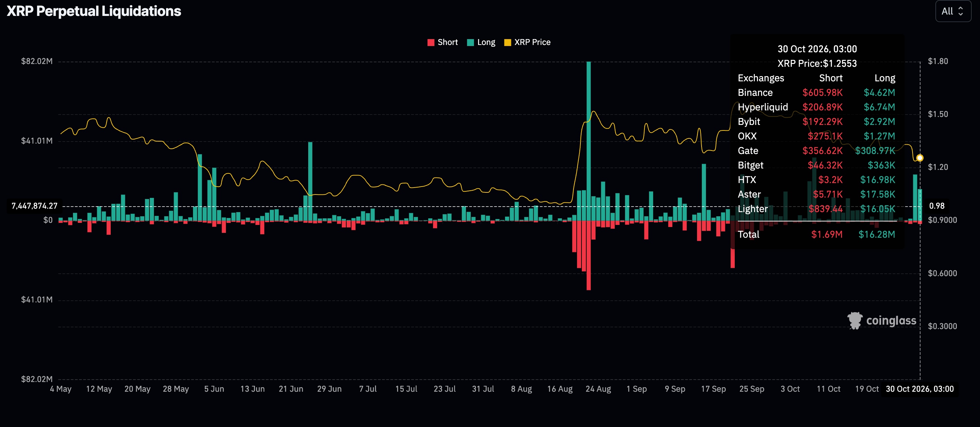Image resolution: width=980 pixels, height=427 pixels.
Task: Click the HTX exchange label
Action: pos(747,180)
